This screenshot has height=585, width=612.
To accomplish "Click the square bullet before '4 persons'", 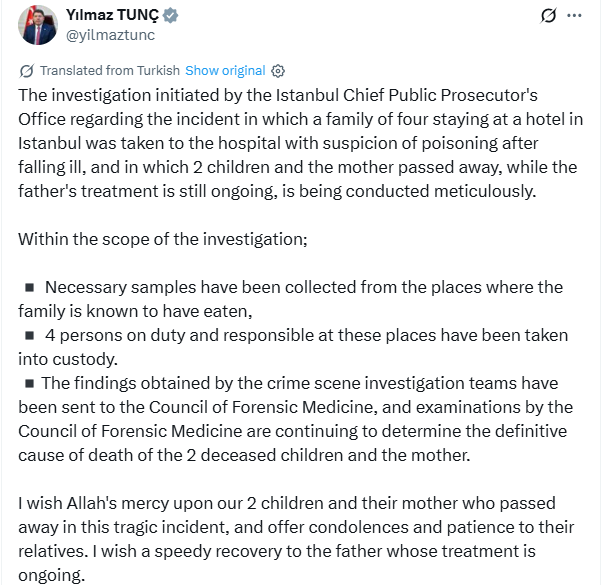I will tap(30, 336).
